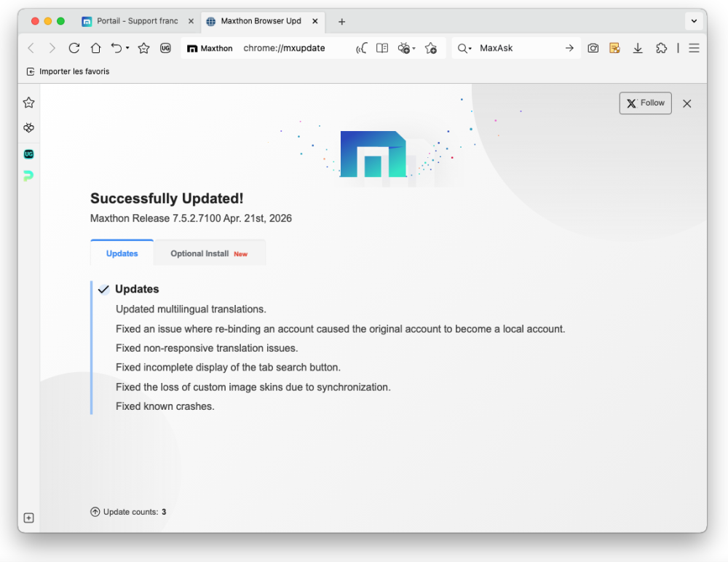728x562 pixels.
Task: Reload the current page
Action: click(74, 48)
